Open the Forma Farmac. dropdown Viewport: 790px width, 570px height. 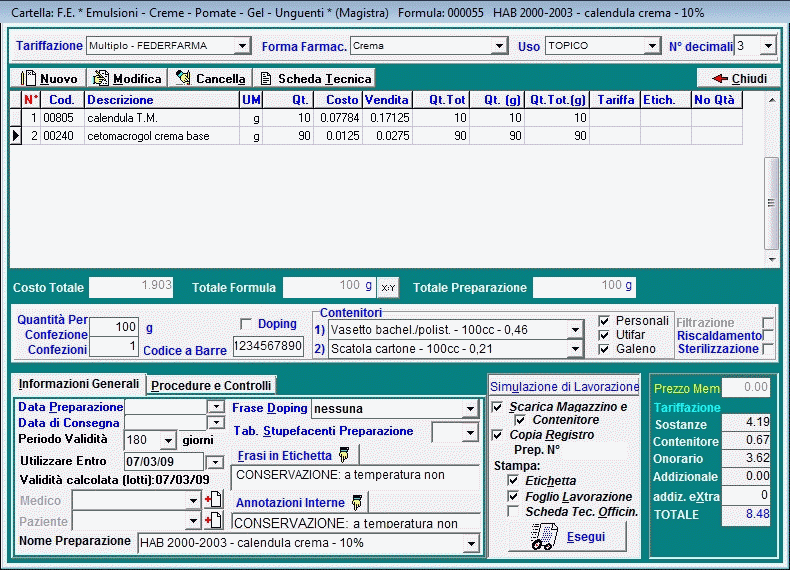coord(499,46)
